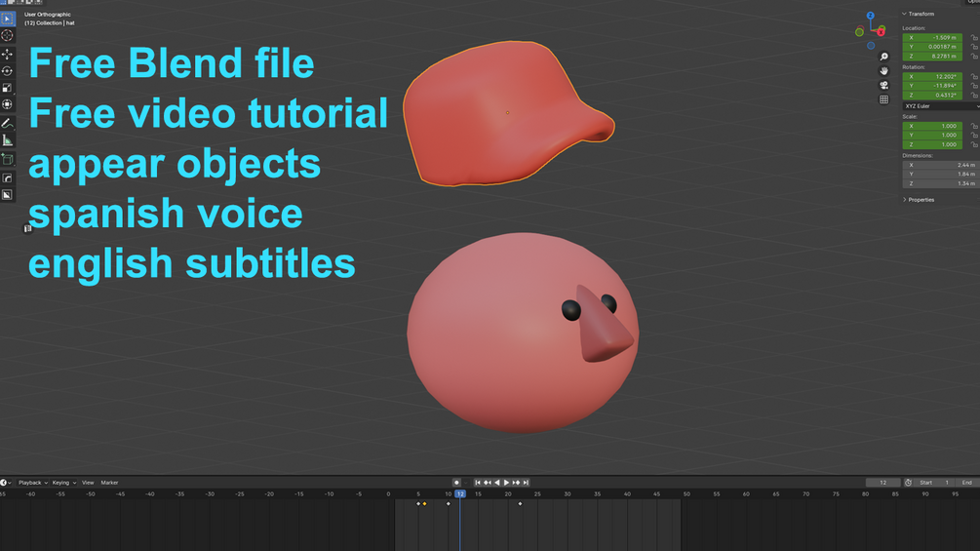Click the pan hand viewport icon
This screenshot has width=980, height=551.
[x=883, y=71]
